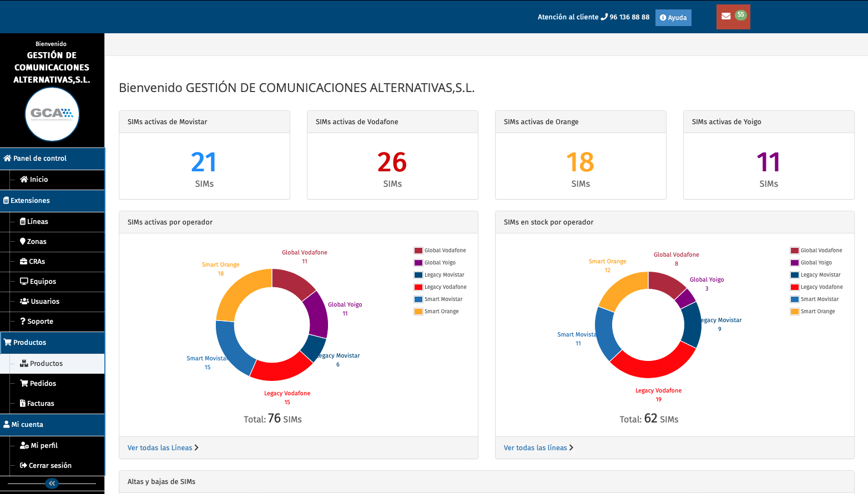Click the phone icon beside 96 136 88 88
Screen dimensions: 868x494
(x=604, y=17)
